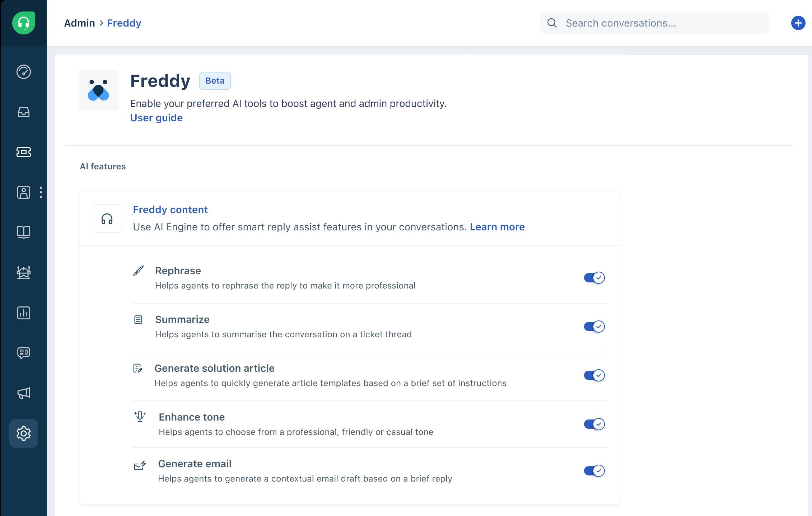Open the Learn more link
The width and height of the screenshot is (812, 516).
click(x=497, y=227)
